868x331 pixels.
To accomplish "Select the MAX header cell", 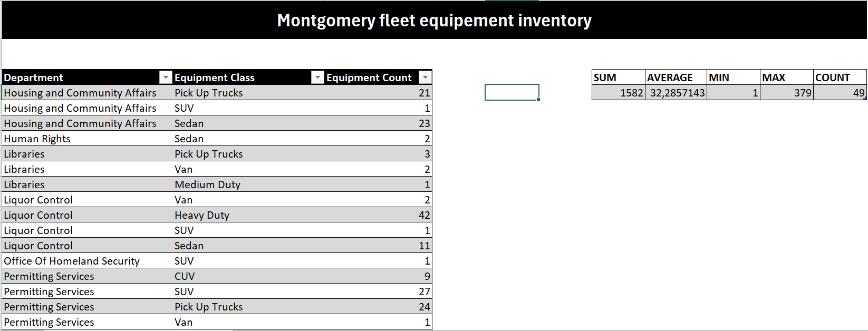I will click(787, 77).
